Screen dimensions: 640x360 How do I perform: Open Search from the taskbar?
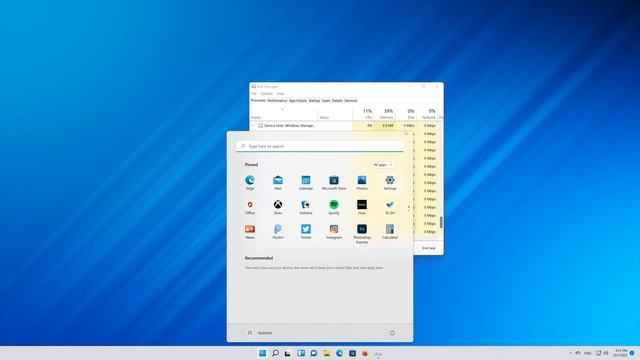[x=276, y=353]
